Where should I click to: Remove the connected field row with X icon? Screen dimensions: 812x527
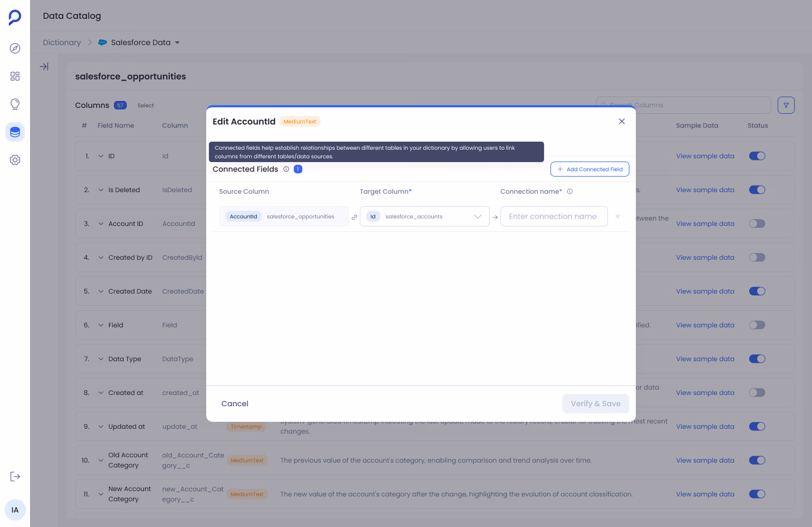(618, 216)
